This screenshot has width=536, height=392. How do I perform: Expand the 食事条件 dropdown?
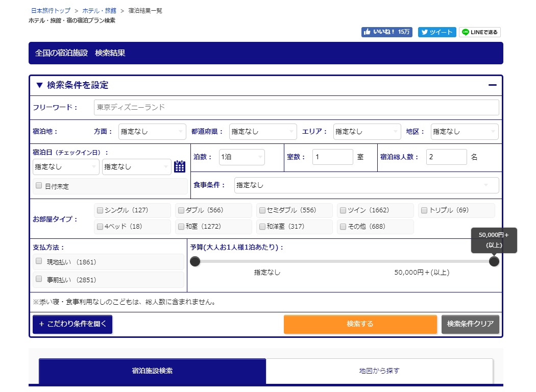point(366,185)
